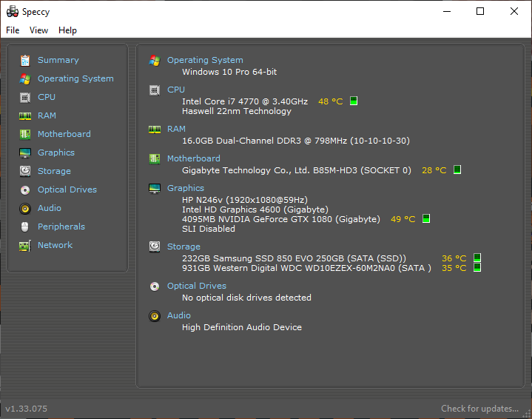The width and height of the screenshot is (532, 419).
Task: Select the Audio speaker icon in sidebar
Action: 25,209
